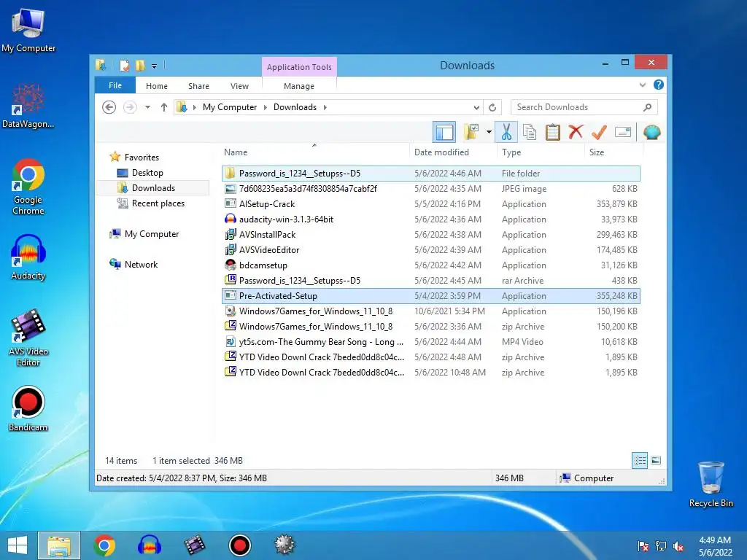The image size is (747, 560).
Task: Select the bdcamsetup file
Action: coord(430,265)
